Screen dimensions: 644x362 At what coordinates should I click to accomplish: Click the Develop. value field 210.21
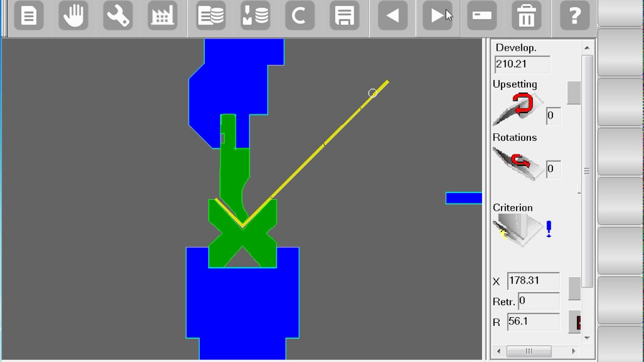(x=522, y=64)
